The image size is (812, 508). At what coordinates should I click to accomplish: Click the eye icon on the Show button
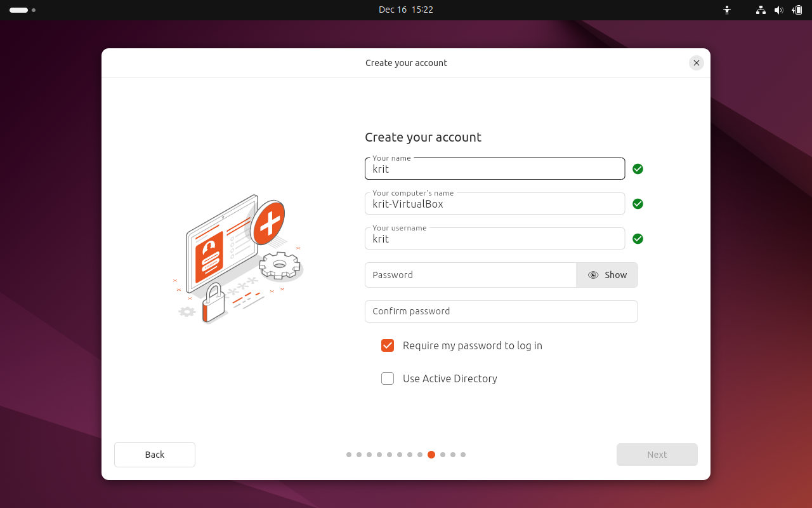[593, 275]
